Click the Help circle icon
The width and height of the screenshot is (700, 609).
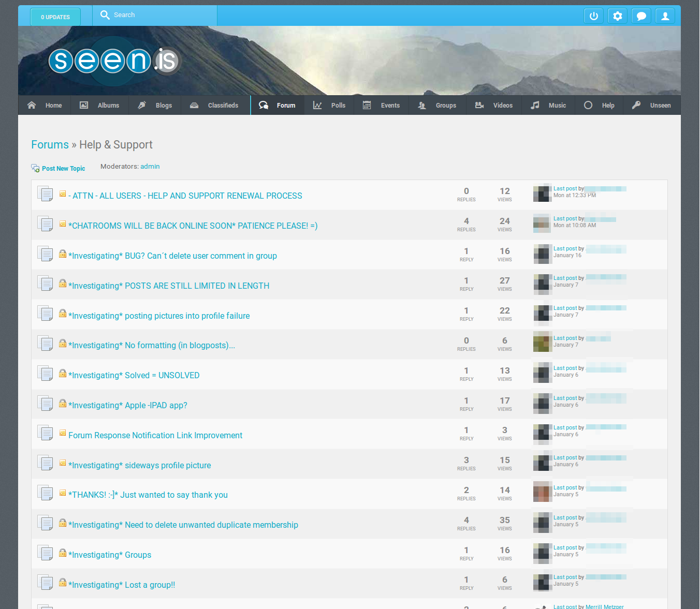pyautogui.click(x=588, y=105)
